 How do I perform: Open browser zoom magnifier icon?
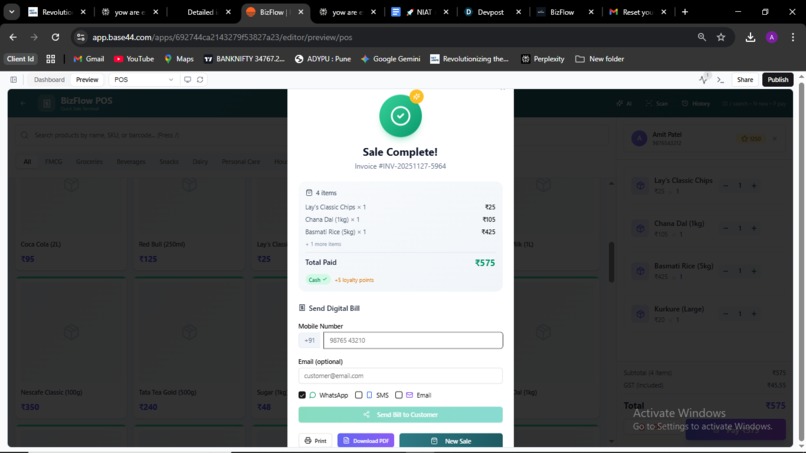point(702,37)
